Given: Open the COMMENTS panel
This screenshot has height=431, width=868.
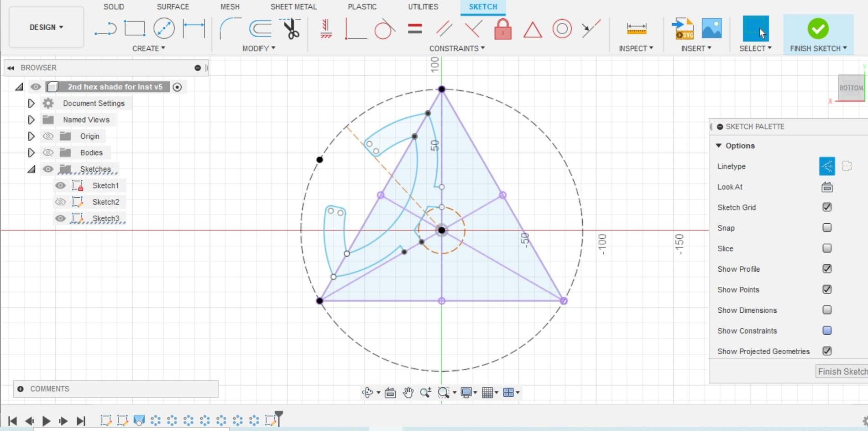Looking at the screenshot, I should (49, 389).
